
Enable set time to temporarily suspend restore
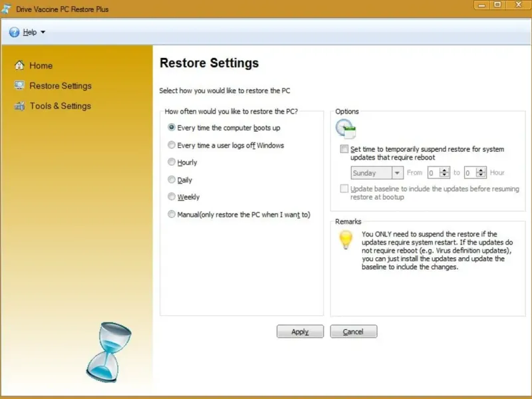[x=344, y=149]
